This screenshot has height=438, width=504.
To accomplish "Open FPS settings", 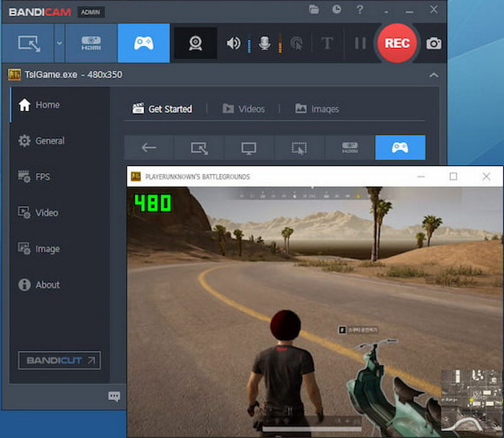I will [x=60, y=177].
